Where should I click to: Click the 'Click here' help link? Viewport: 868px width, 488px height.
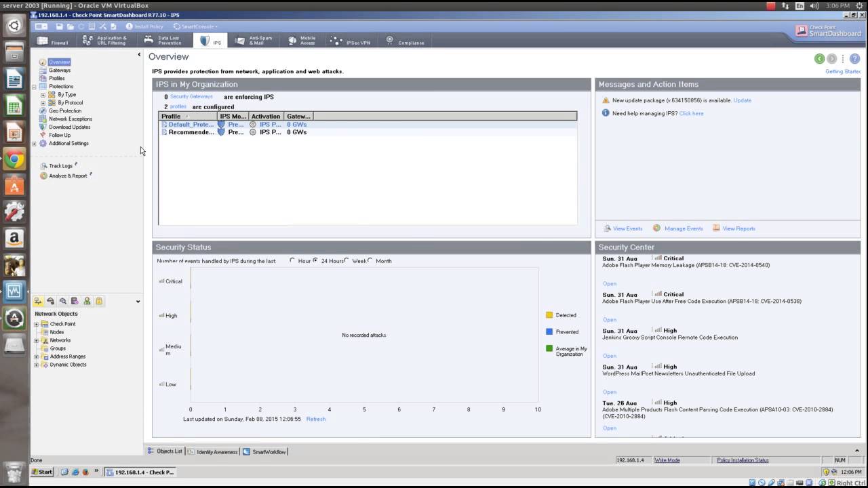tap(691, 113)
